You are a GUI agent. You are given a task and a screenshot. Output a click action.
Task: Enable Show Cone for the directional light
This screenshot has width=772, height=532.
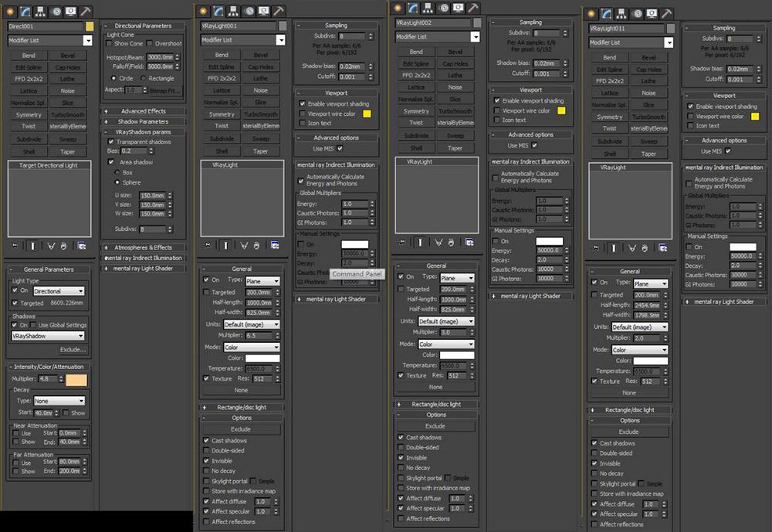pos(110,43)
